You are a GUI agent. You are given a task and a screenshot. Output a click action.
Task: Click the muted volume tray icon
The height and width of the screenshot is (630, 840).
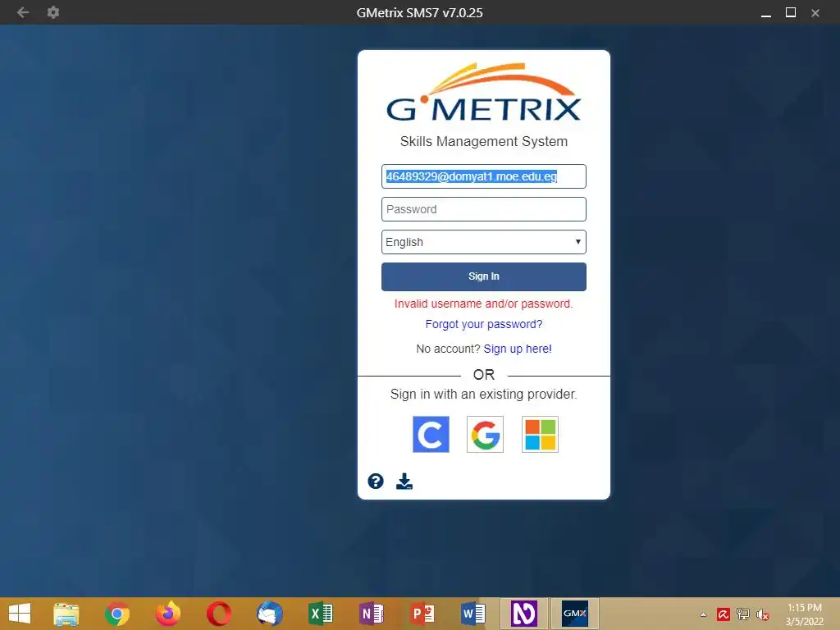pyautogui.click(x=763, y=614)
